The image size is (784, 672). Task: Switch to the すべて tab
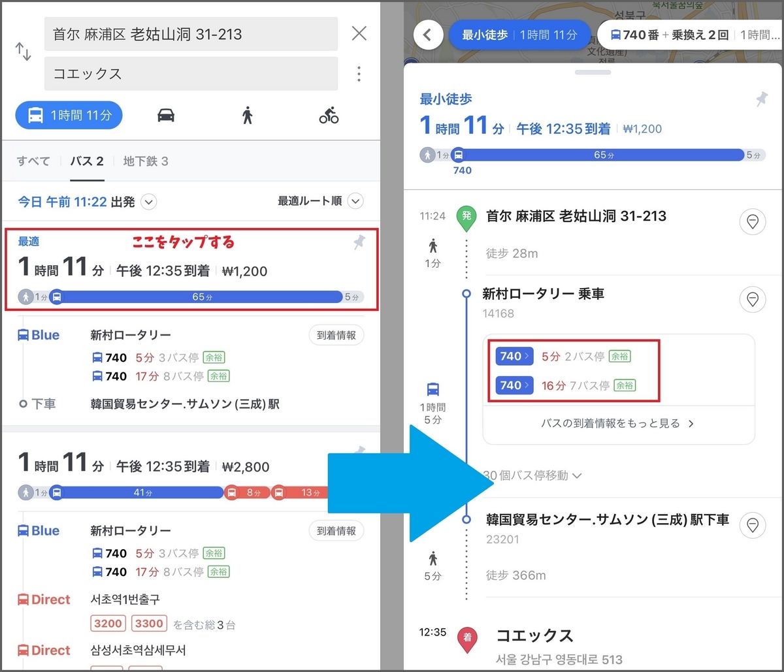click(34, 161)
